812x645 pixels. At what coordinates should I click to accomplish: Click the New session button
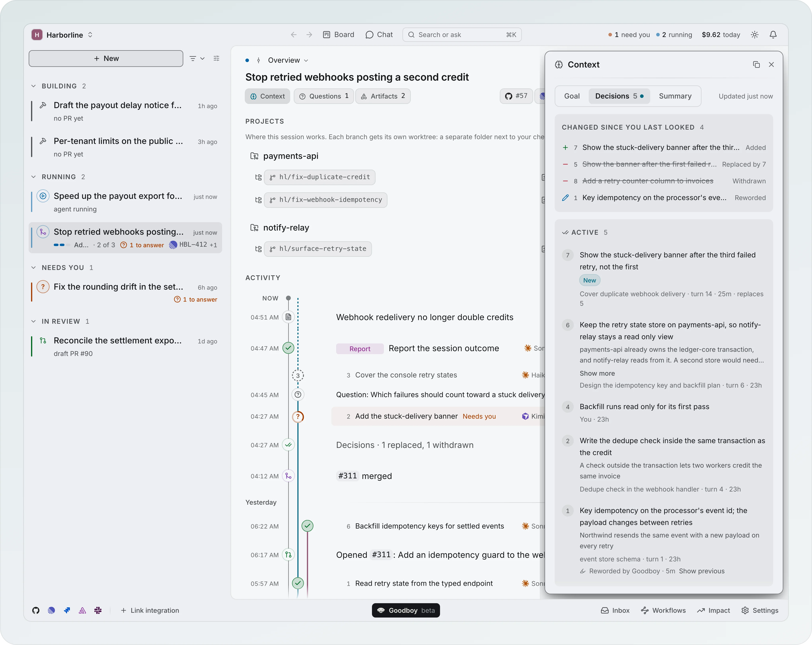[x=106, y=58]
